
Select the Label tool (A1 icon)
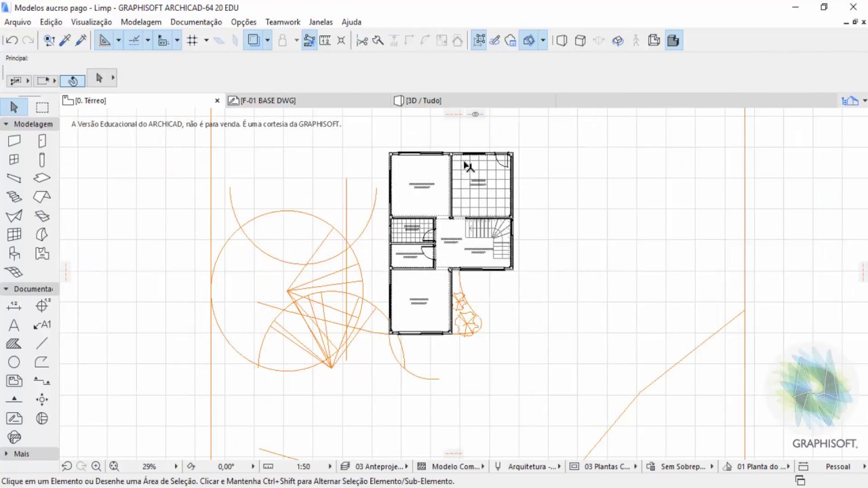coord(42,325)
